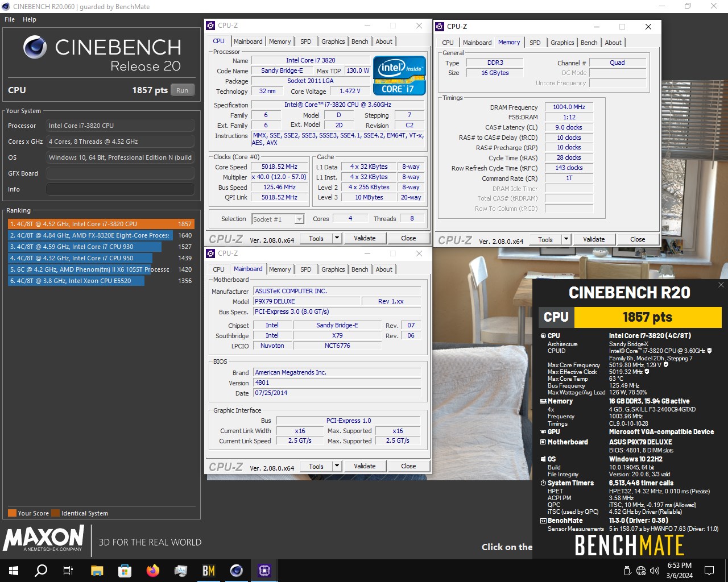Click the CPU-Z icon in the Memory window's title bar
This screenshot has height=582, width=728.
pyautogui.click(x=439, y=26)
